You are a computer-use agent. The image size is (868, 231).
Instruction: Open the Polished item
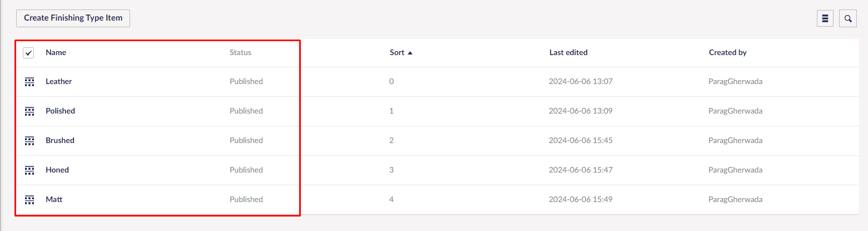tap(60, 111)
